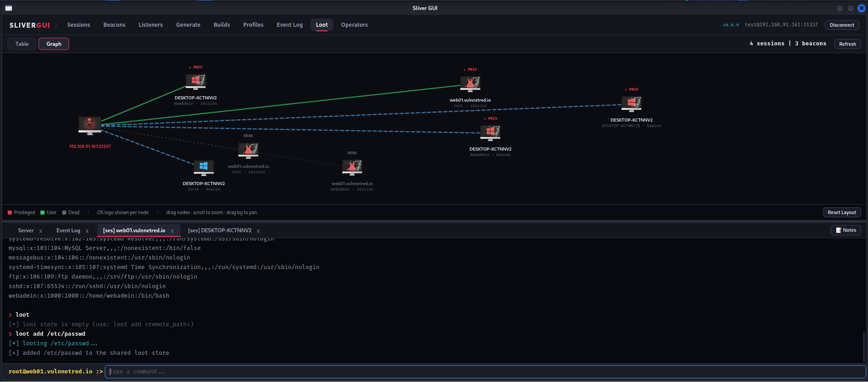Viewport: 868px width, 382px height.
Task: Click the Disconnect button
Action: [x=842, y=25]
